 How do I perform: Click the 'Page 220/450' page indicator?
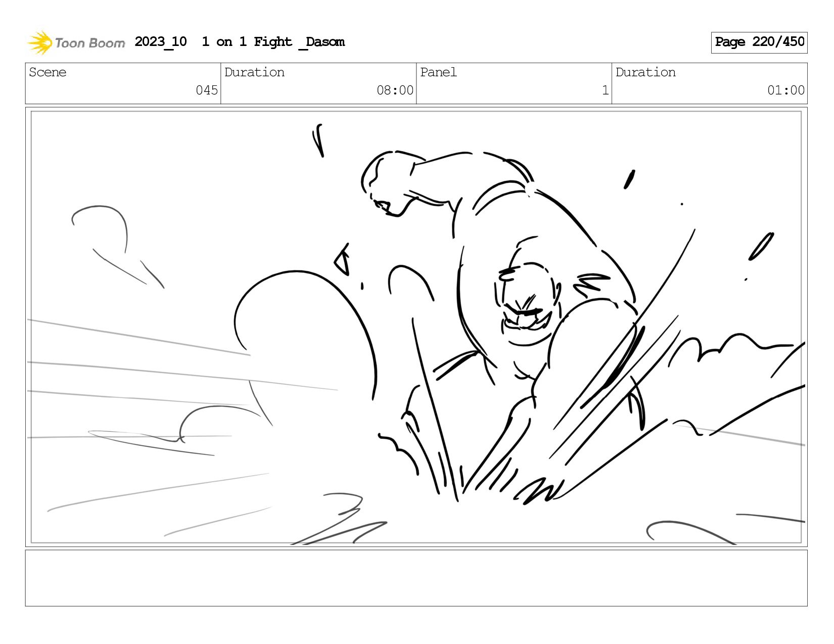click(x=759, y=42)
